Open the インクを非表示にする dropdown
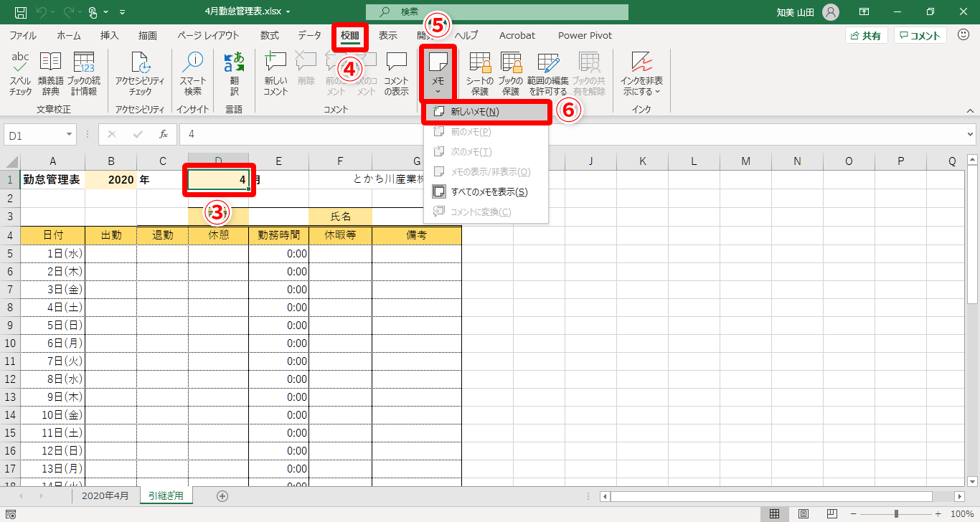This screenshot has width=980, height=522. [x=641, y=75]
